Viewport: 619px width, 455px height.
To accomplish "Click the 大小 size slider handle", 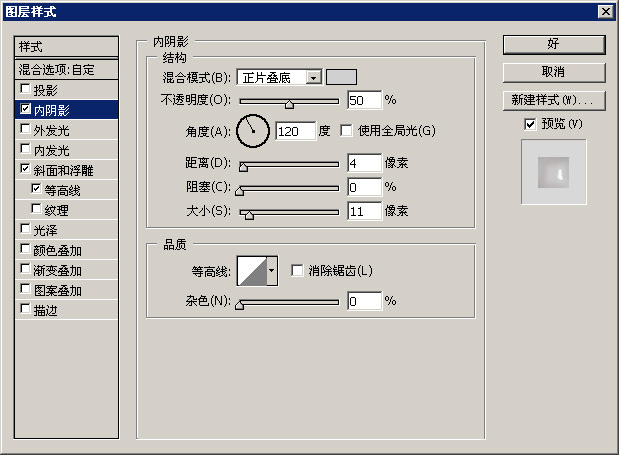I will pos(249,215).
